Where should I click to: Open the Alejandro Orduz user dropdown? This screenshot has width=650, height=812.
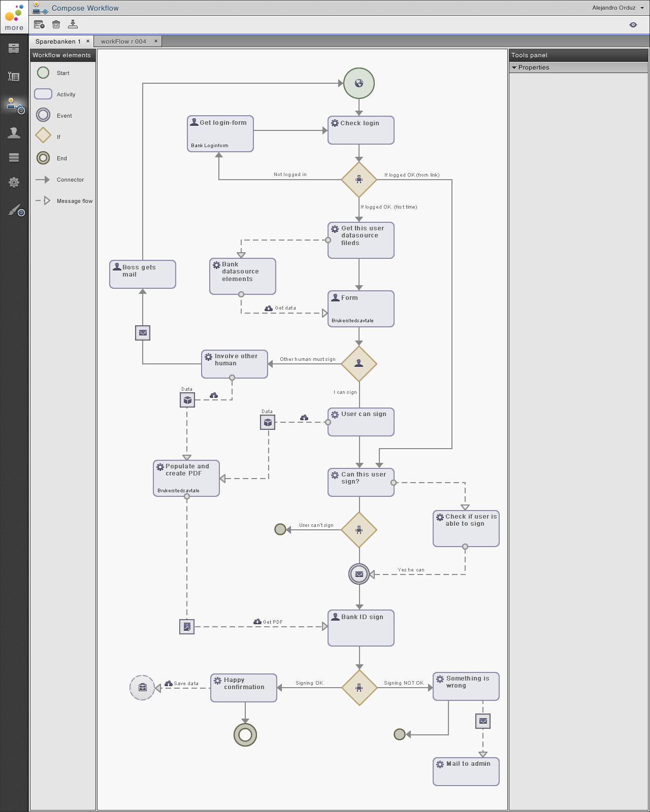617,8
